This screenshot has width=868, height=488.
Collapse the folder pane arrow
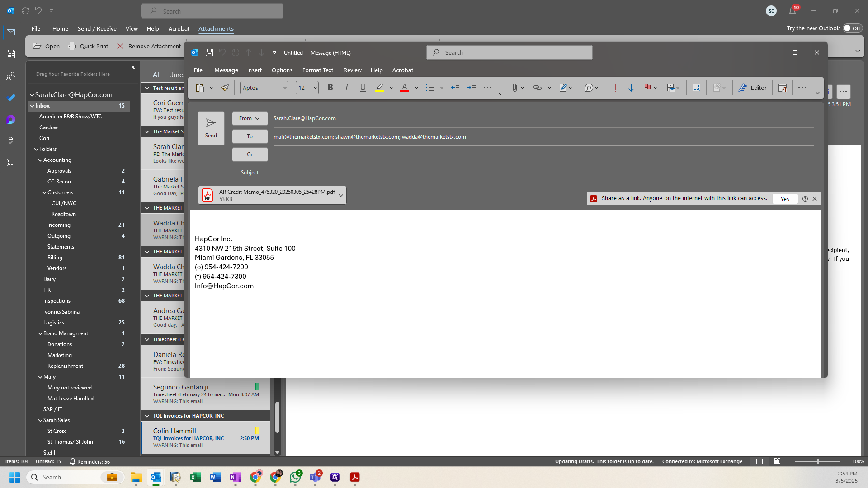tap(133, 67)
